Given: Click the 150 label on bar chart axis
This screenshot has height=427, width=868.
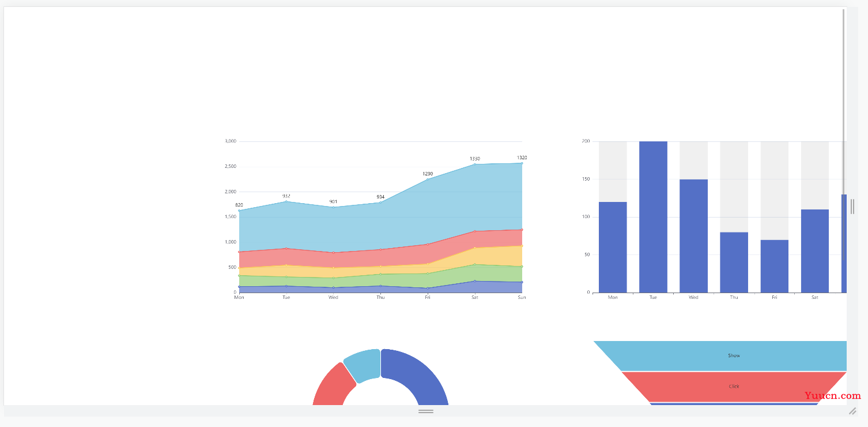Looking at the screenshot, I should pyautogui.click(x=586, y=179).
